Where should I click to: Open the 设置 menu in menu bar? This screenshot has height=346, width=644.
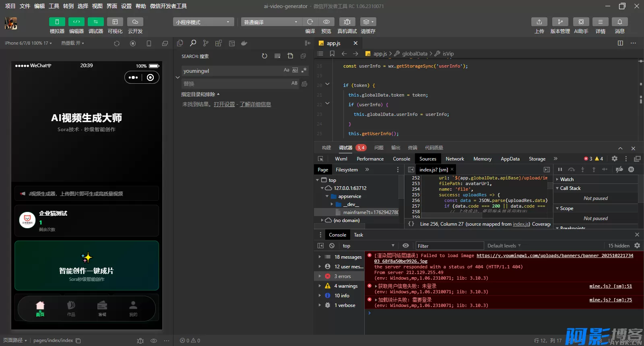click(x=126, y=6)
